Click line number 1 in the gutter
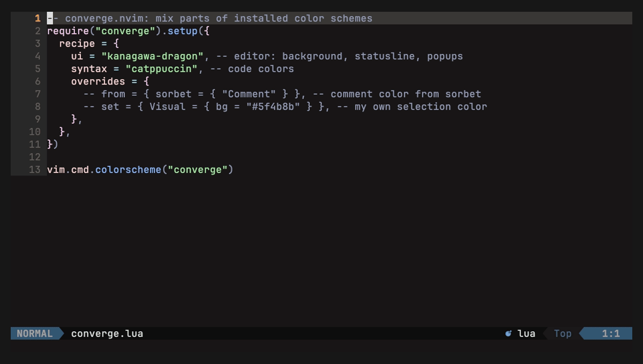This screenshot has height=364, width=643. [38, 18]
